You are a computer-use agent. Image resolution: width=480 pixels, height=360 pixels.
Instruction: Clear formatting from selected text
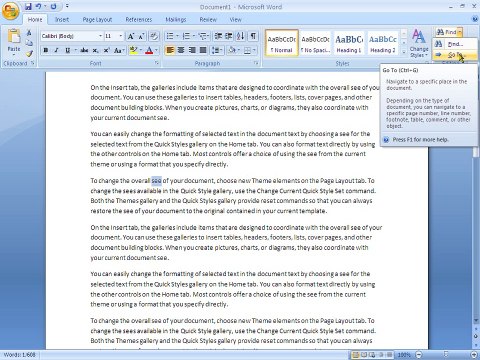[x=154, y=36]
